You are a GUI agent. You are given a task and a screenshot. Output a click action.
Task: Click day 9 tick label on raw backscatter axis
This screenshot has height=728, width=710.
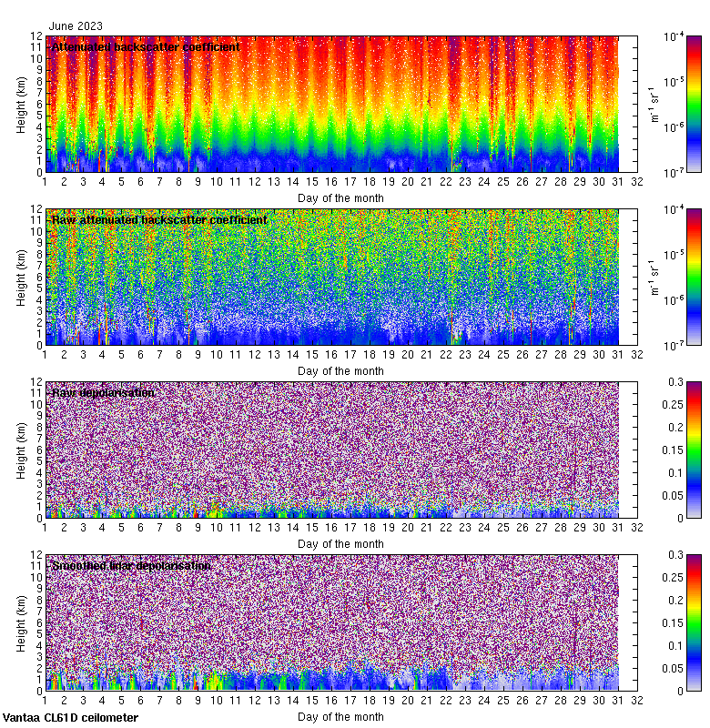pos(198,355)
